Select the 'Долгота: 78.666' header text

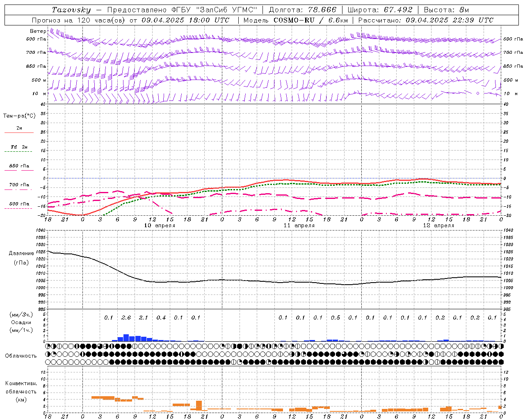pyautogui.click(x=302, y=10)
